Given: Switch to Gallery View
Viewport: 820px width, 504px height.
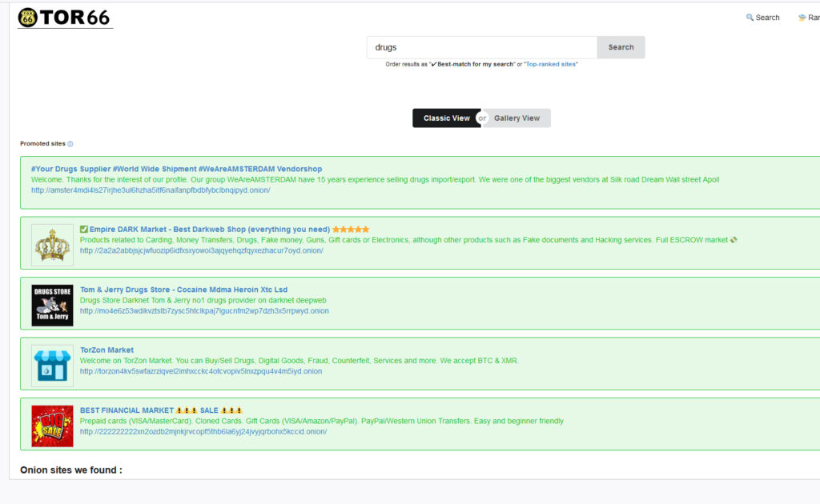Looking at the screenshot, I should (517, 118).
